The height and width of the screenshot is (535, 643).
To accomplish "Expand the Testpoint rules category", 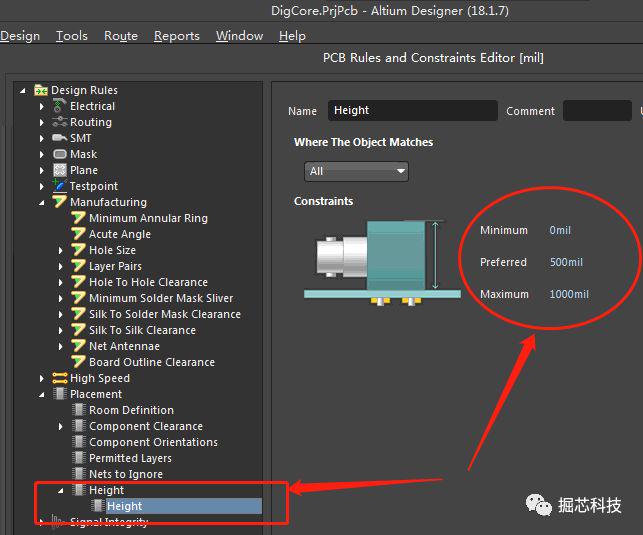I will point(41,186).
